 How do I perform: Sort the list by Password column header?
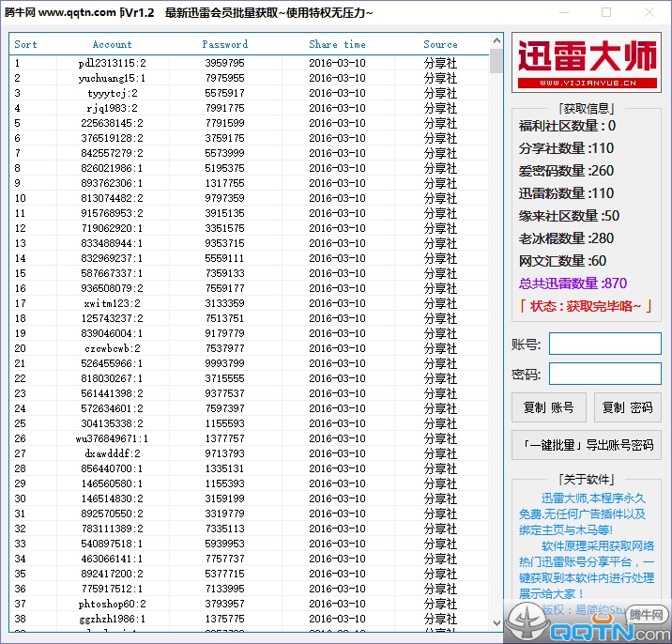[225, 44]
